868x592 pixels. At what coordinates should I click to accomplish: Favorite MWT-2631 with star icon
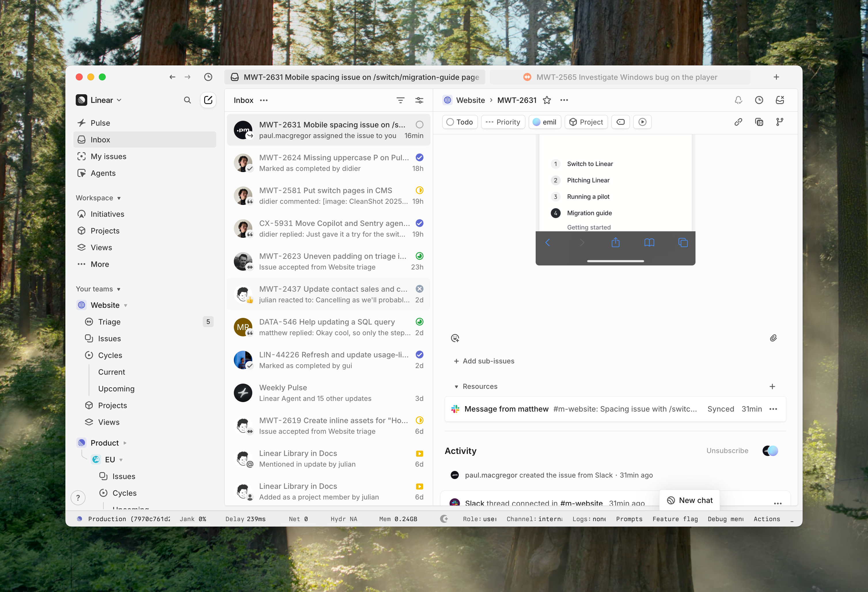[x=547, y=100]
